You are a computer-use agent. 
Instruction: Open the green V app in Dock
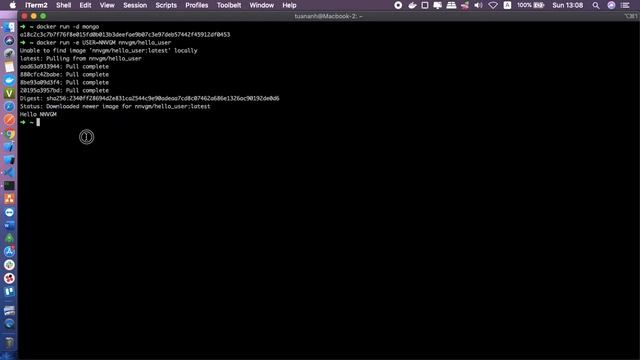9,93
